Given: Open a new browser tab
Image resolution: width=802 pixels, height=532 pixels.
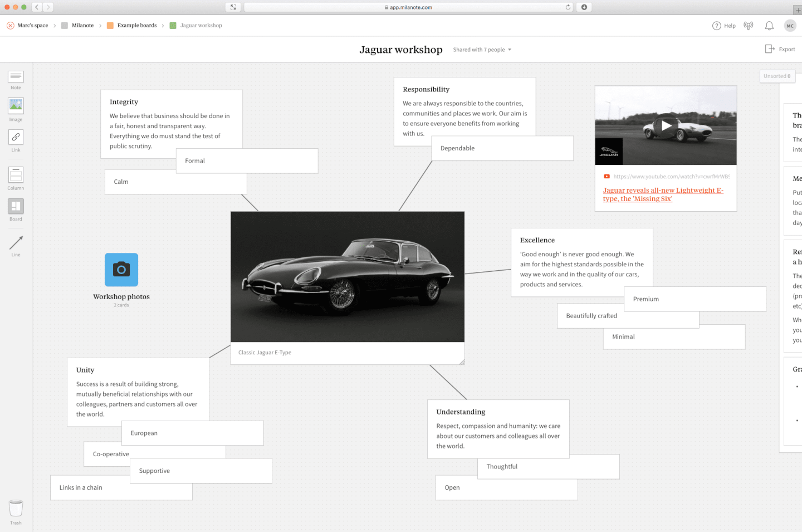Looking at the screenshot, I should tap(798, 10).
